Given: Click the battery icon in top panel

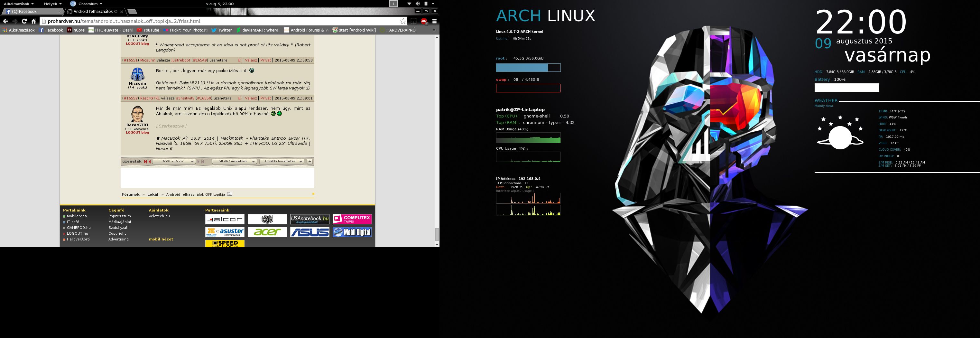Looking at the screenshot, I should tap(426, 4).
